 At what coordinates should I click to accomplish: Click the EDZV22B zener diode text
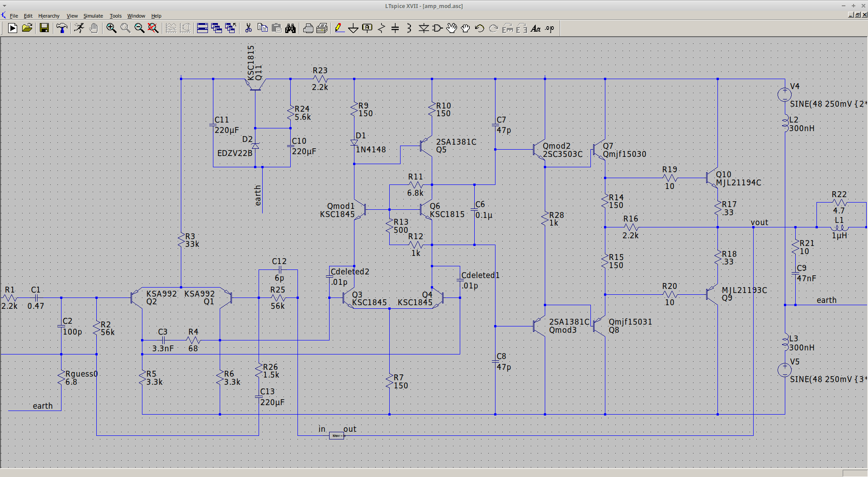coord(235,153)
